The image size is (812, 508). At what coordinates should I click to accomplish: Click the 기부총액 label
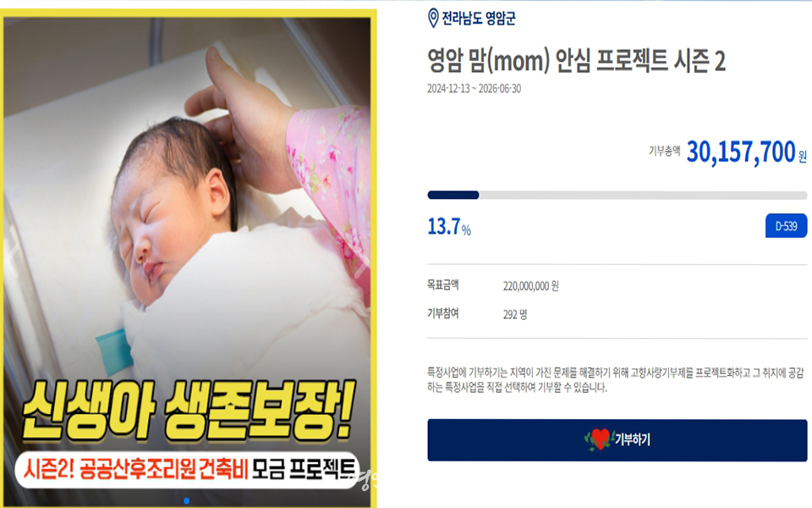click(x=664, y=151)
